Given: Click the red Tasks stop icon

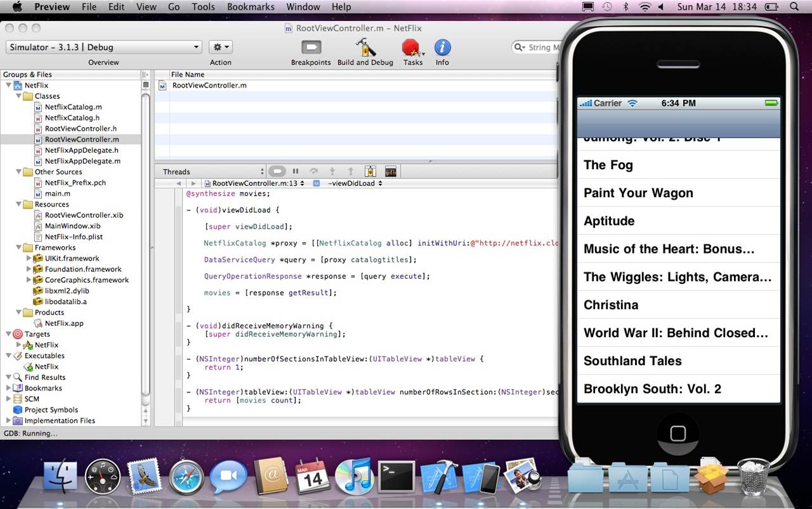Looking at the screenshot, I should point(412,48).
